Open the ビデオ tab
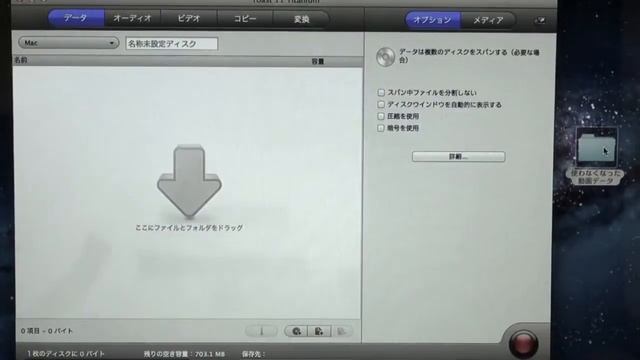This screenshot has height=360, width=640. pyautogui.click(x=189, y=19)
